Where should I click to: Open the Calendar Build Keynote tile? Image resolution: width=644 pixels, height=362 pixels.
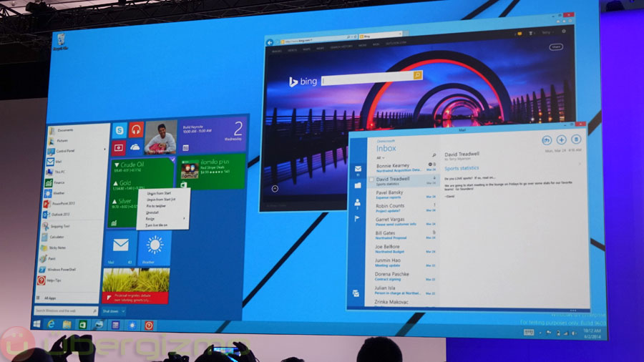213,136
